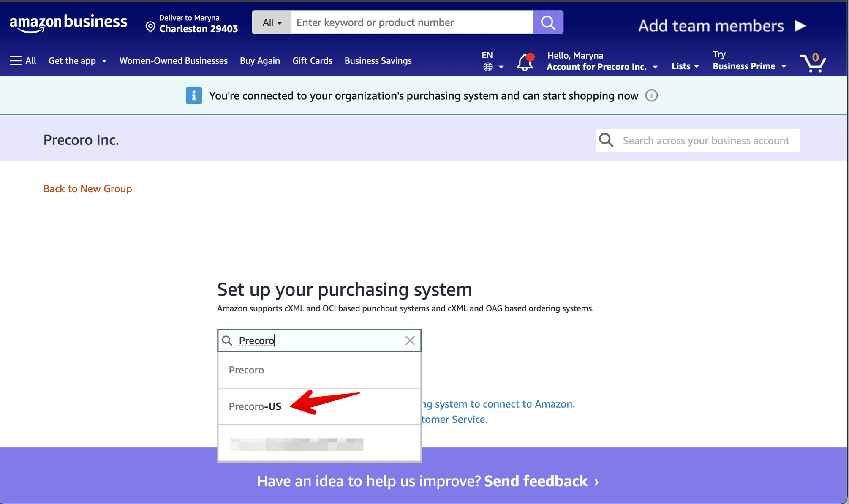
Task: Click Add team members banner
Action: pos(722,26)
